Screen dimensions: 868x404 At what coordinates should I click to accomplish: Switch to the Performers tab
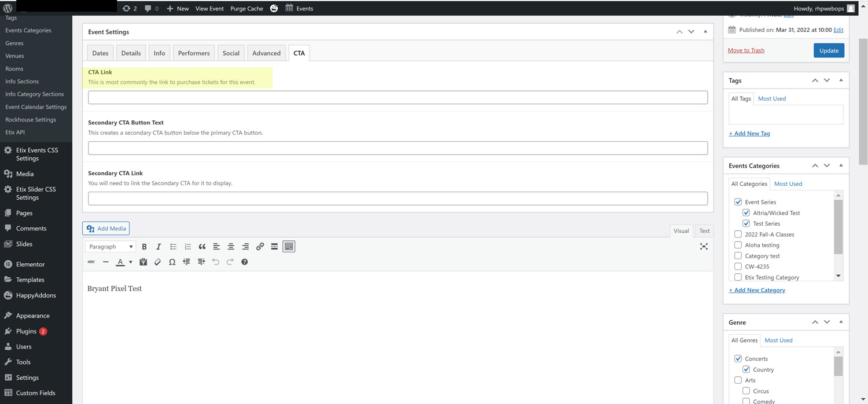click(x=194, y=53)
